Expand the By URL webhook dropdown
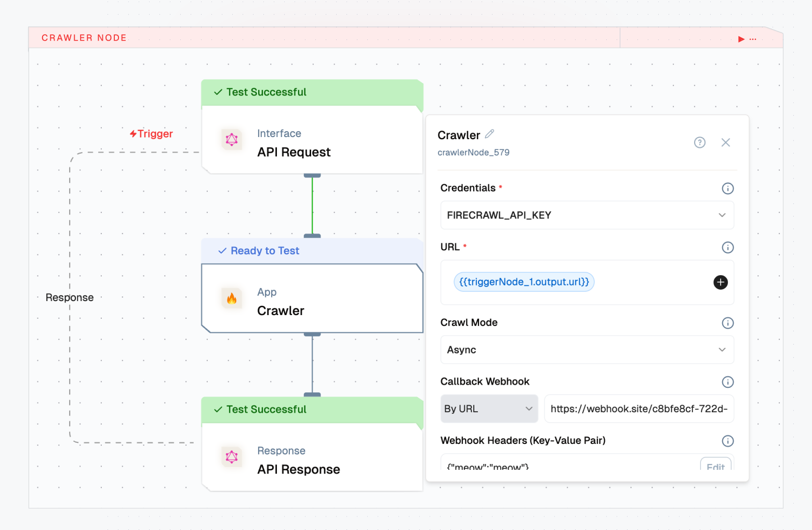 point(488,409)
